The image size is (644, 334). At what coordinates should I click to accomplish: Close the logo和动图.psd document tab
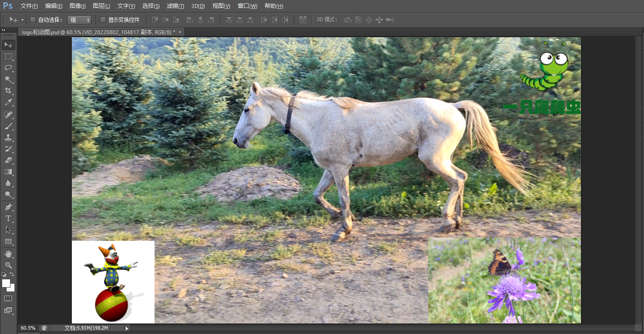pos(180,32)
